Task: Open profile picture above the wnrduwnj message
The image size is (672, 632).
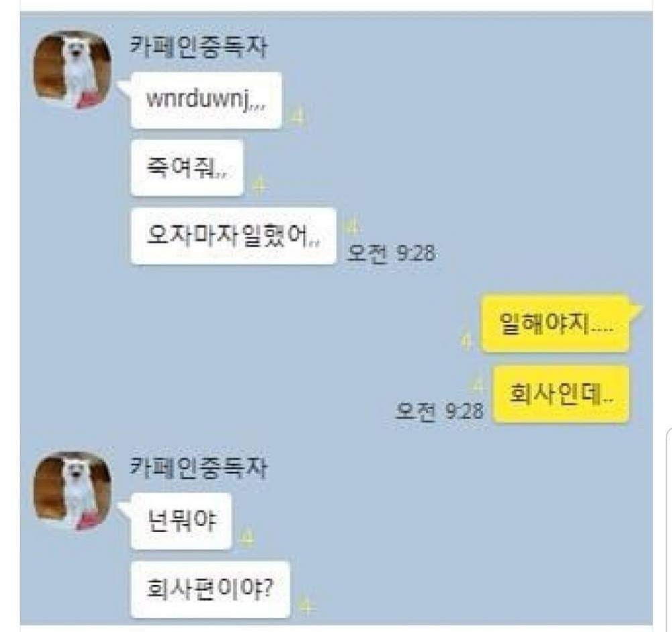Action: [x=72, y=70]
